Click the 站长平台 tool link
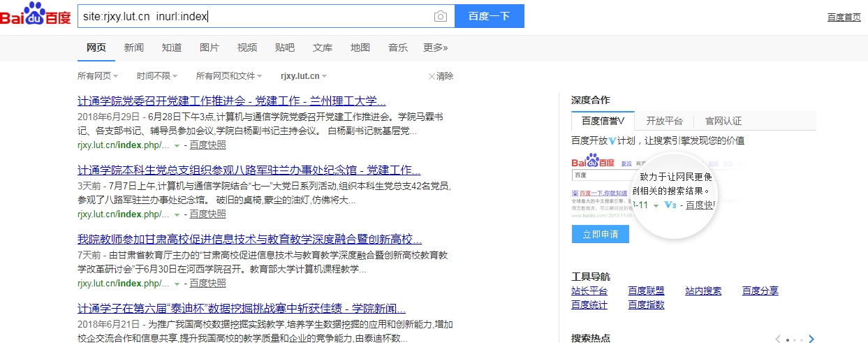Viewport: 868px width, 343px height. click(589, 291)
